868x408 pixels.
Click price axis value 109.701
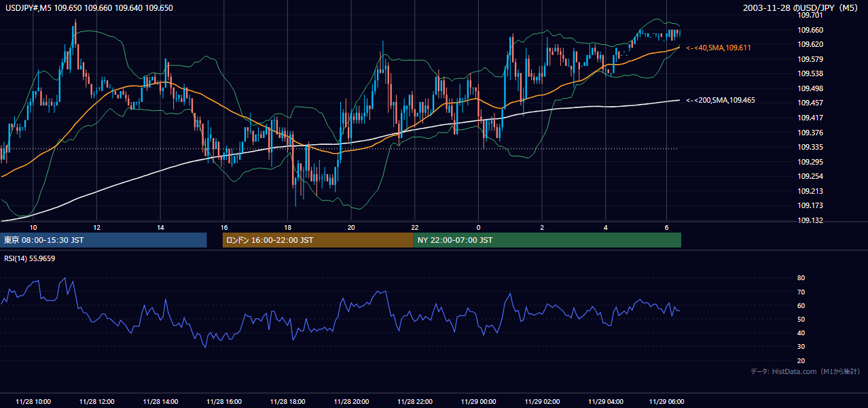(811, 14)
